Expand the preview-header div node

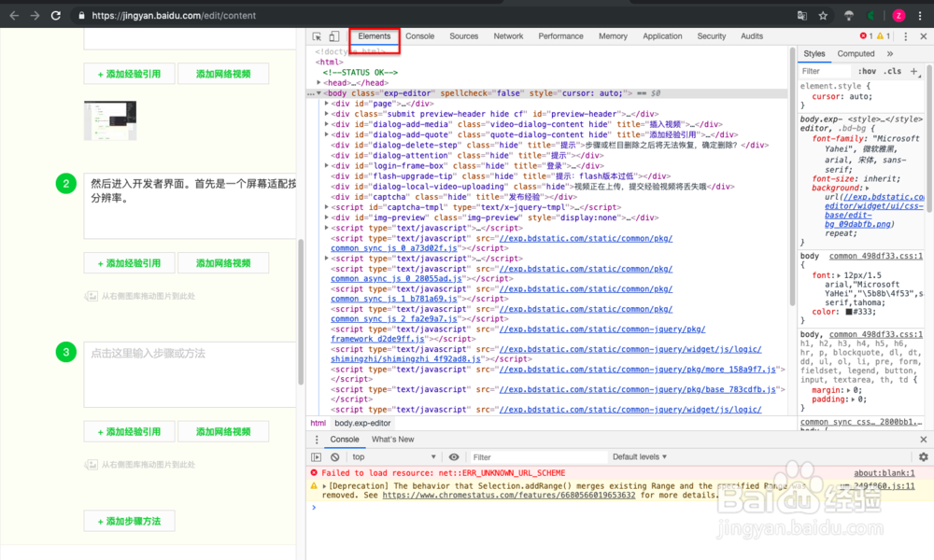click(326, 114)
